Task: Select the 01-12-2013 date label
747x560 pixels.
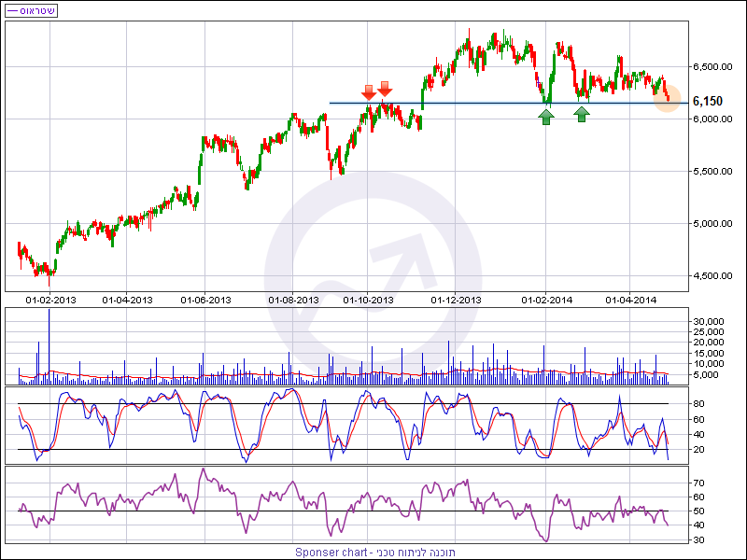Action: pos(456,301)
